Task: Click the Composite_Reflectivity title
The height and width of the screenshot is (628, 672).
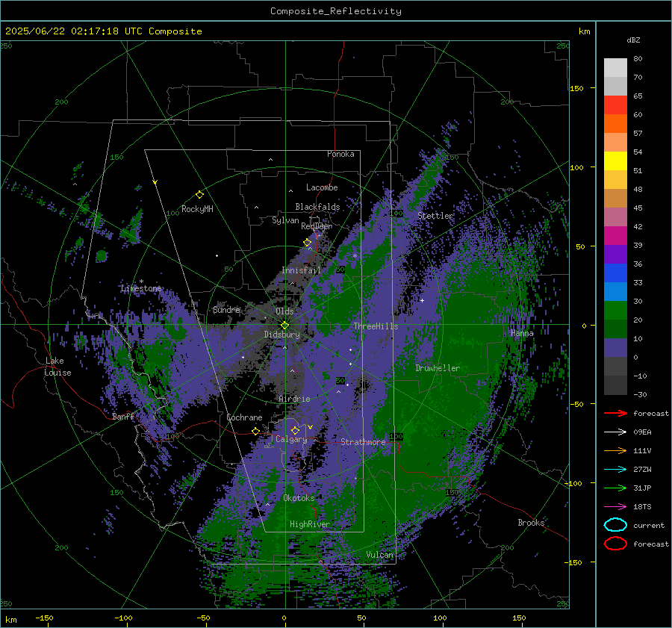Action: click(336, 11)
